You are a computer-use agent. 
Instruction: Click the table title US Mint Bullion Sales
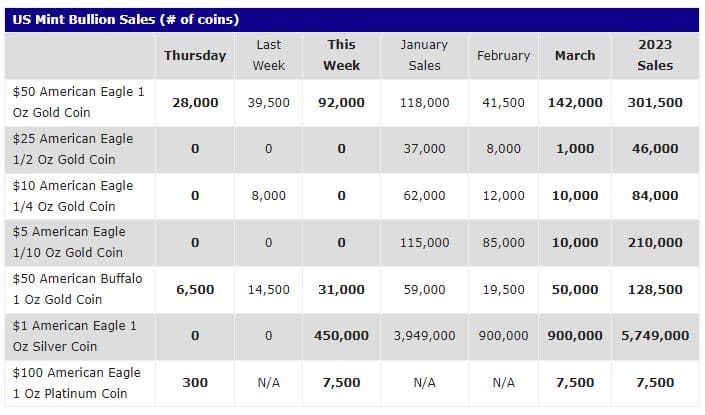(x=123, y=20)
